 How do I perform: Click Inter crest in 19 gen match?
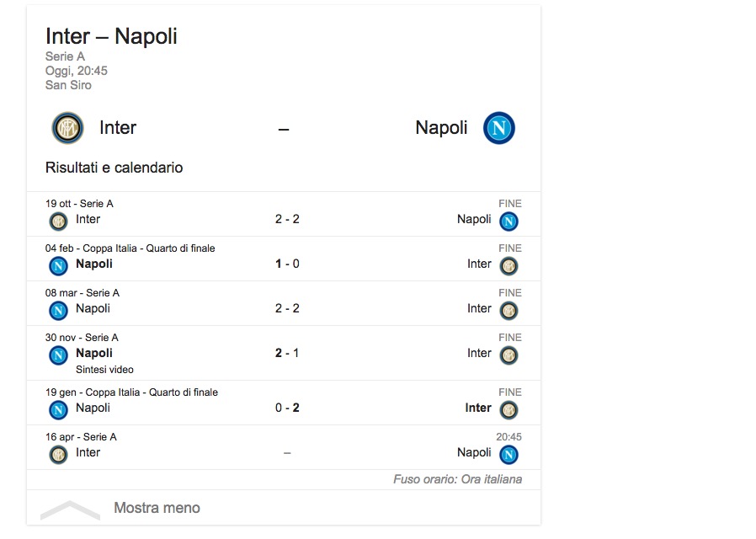pyautogui.click(x=508, y=410)
